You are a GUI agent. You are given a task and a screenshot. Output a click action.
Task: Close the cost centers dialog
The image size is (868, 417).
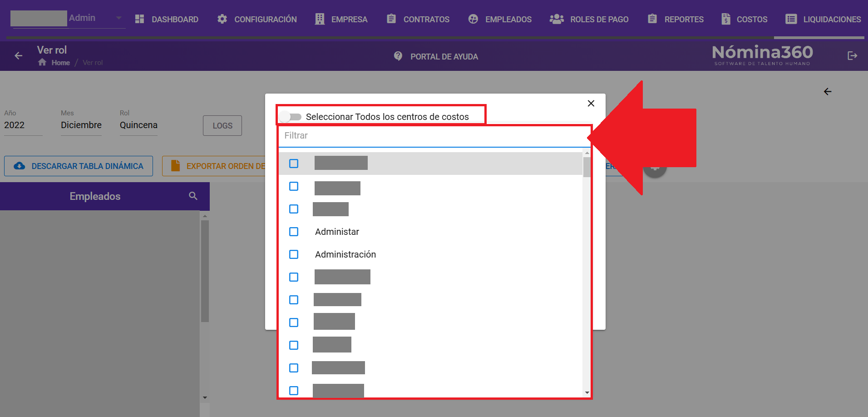point(591,104)
